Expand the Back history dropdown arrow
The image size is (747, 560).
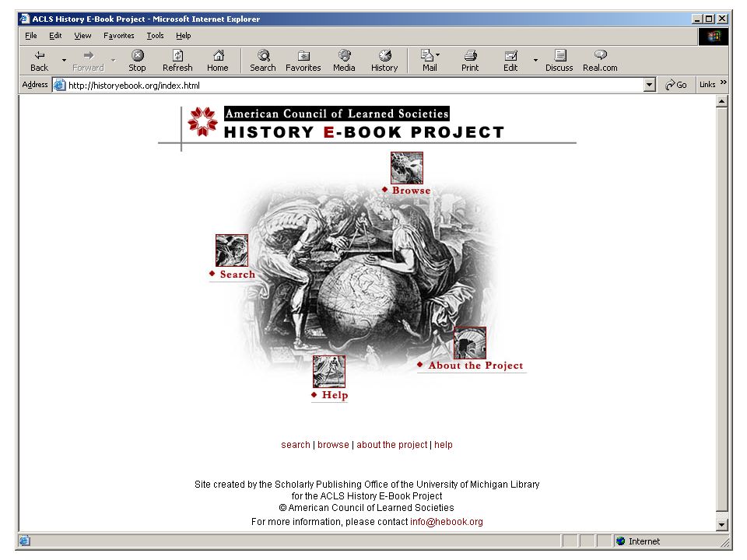click(x=64, y=61)
